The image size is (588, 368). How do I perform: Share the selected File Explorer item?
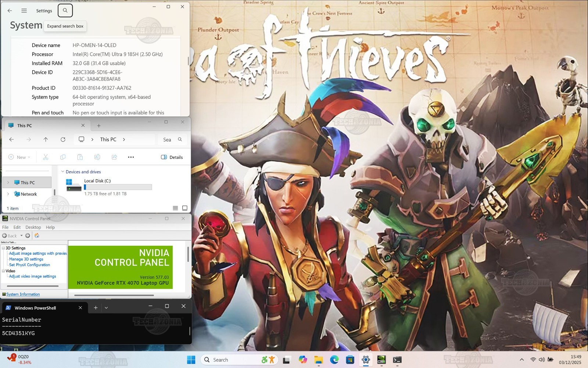pos(114,157)
